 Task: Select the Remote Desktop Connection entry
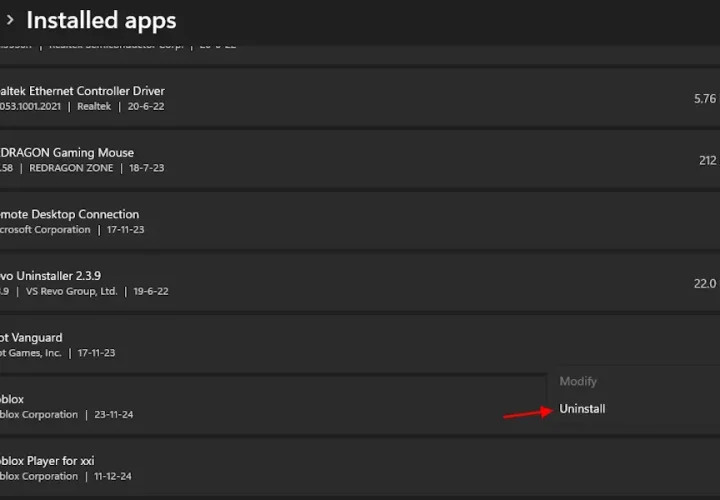pyautogui.click(x=360, y=221)
